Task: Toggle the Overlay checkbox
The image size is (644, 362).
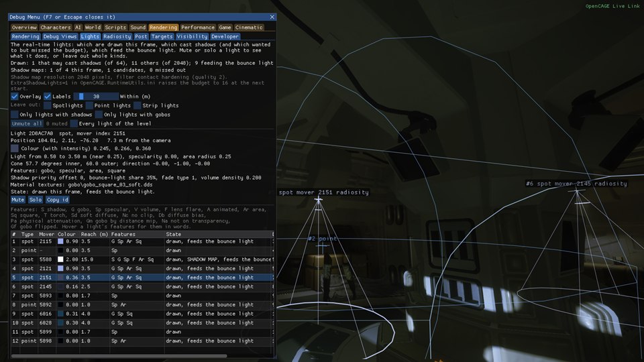Action: (x=14, y=97)
